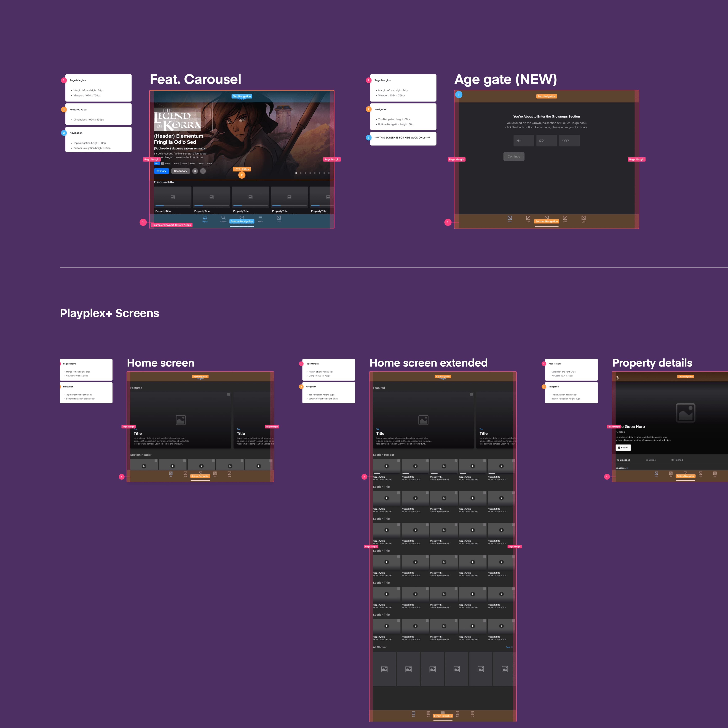Click DD day input field

[x=546, y=141]
